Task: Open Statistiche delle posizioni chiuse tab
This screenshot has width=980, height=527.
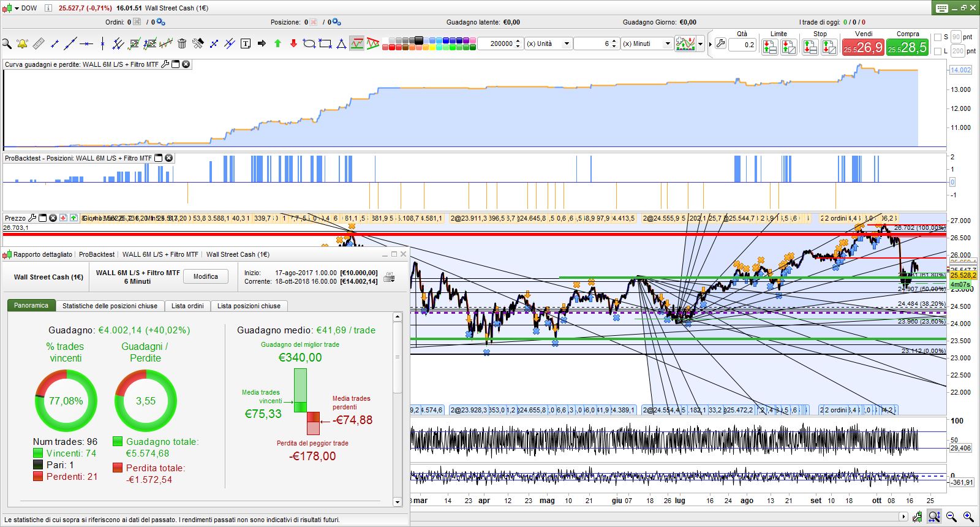Action: [x=110, y=305]
